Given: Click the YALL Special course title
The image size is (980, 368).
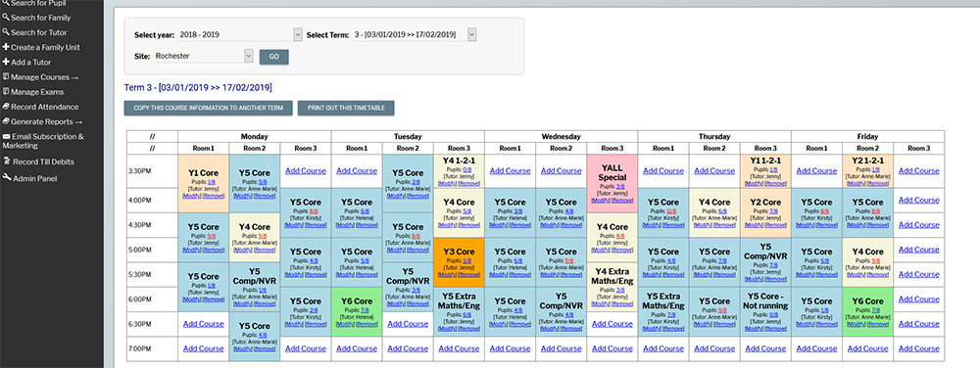Looking at the screenshot, I should 612,173.
